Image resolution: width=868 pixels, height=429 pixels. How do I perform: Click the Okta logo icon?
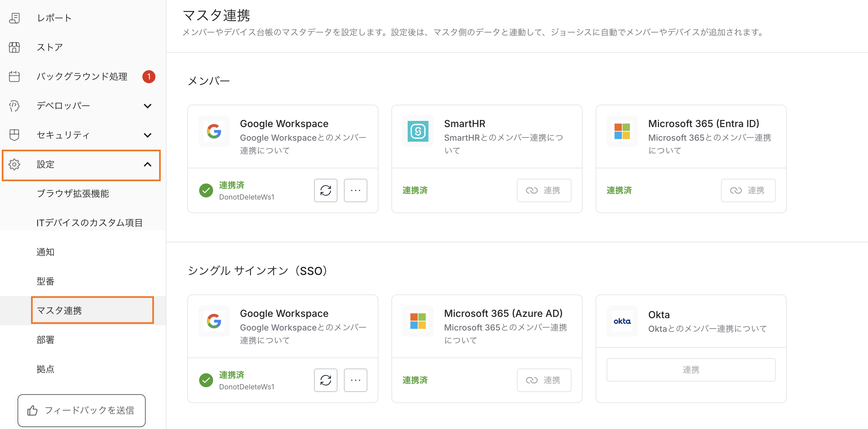tap(622, 321)
